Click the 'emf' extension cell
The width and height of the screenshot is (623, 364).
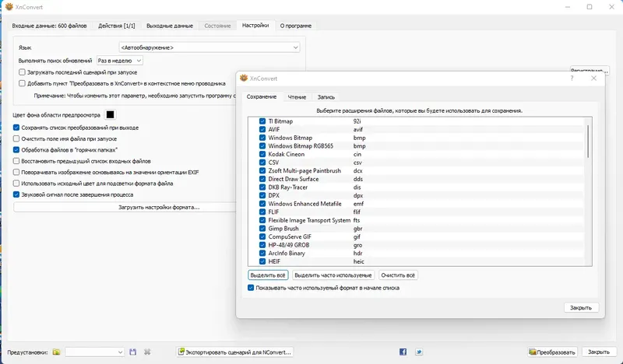[x=358, y=204]
